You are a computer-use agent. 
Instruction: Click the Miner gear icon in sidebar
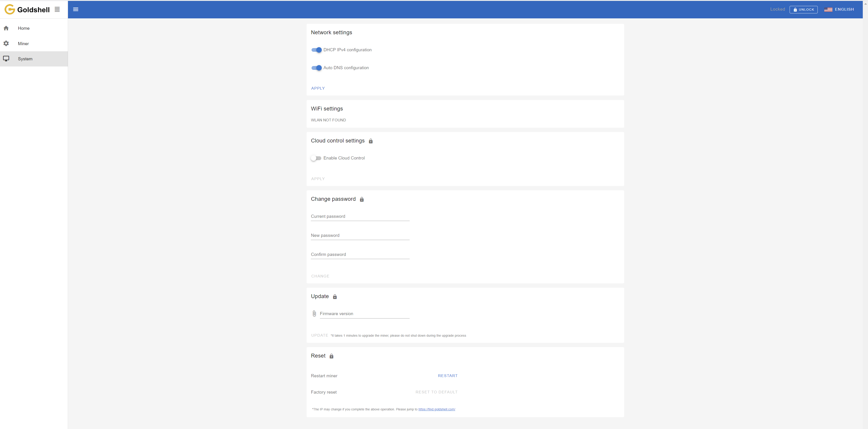coord(6,44)
